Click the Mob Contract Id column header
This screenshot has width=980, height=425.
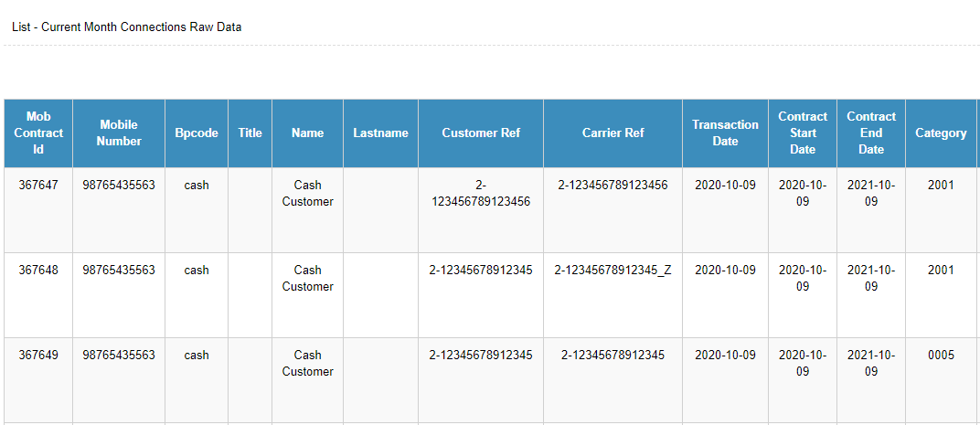38,133
